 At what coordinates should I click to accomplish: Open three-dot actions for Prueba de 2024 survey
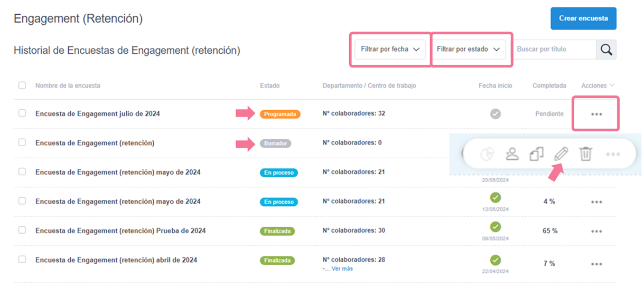tap(596, 231)
